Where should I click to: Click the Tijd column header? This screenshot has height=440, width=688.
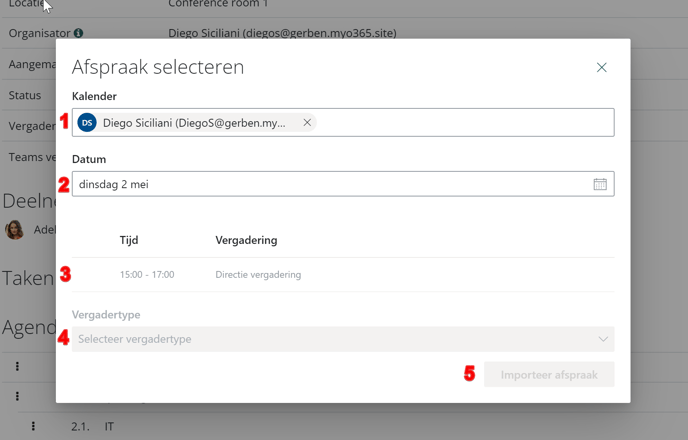pyautogui.click(x=129, y=240)
